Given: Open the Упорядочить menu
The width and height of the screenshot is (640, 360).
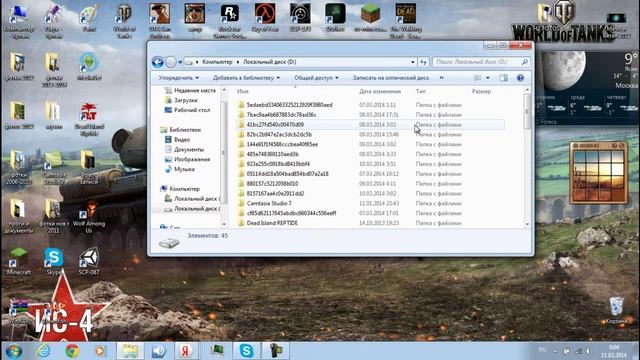Looking at the screenshot, I should point(178,78).
